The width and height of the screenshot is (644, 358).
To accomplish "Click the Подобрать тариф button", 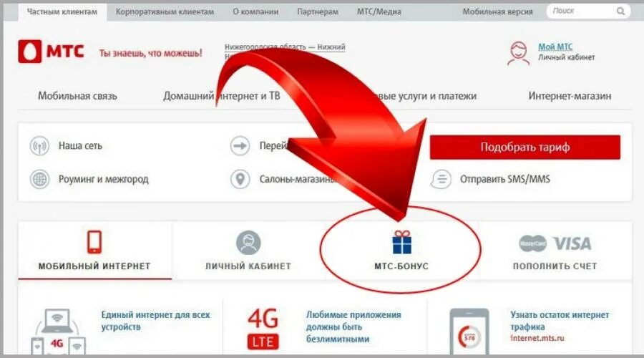I will [x=525, y=147].
